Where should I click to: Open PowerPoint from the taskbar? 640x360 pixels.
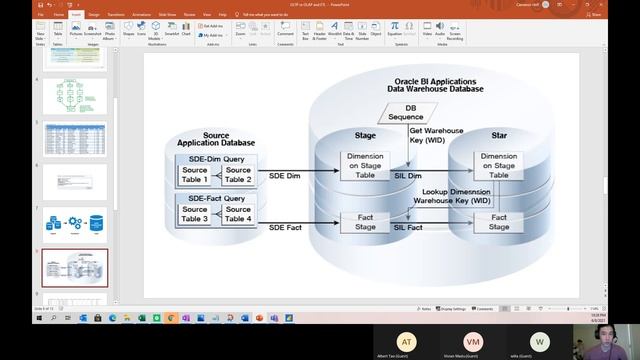coord(259,318)
